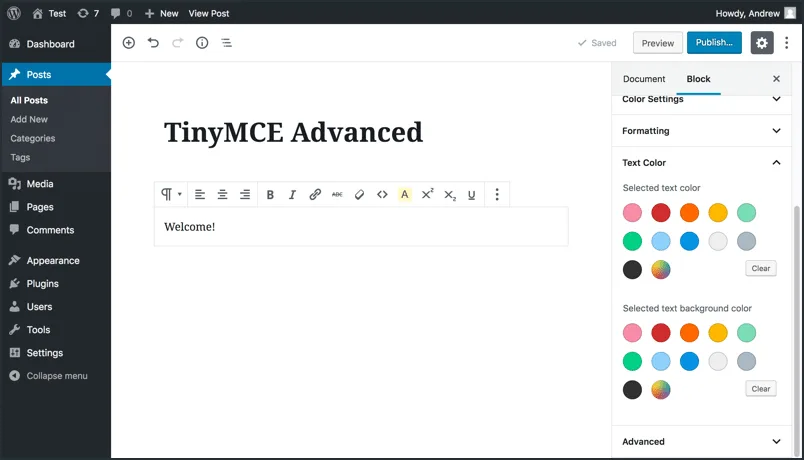The width and height of the screenshot is (804, 460).
Task: Insert a link with the chain icon
Action: 315,195
